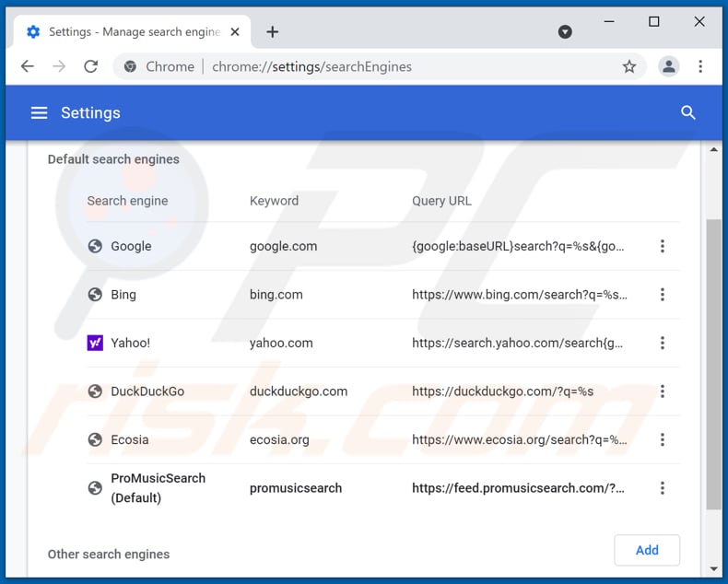The width and height of the screenshot is (728, 584).
Task: Open more actions for Google engine
Action: [662, 246]
